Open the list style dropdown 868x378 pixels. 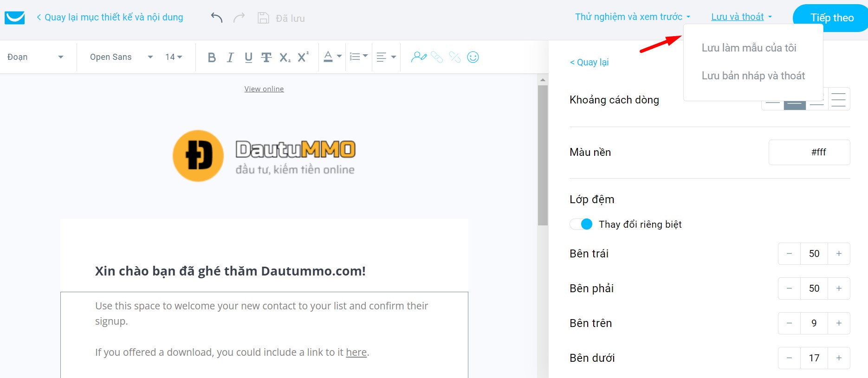click(358, 57)
